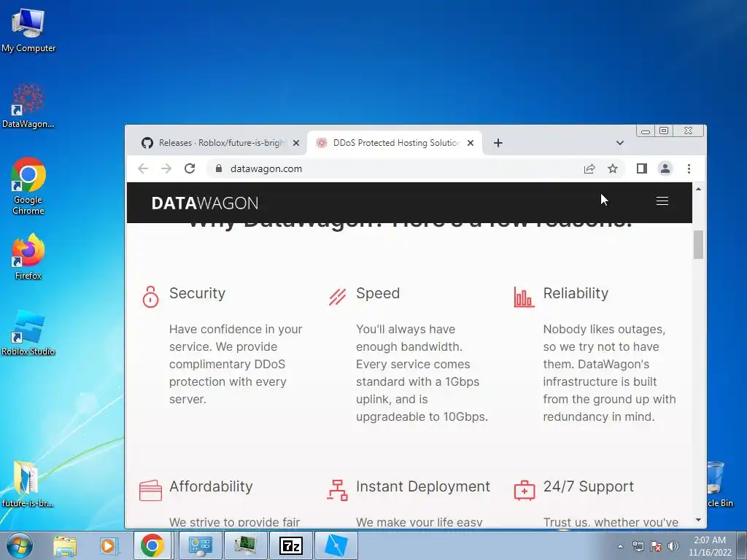
Task: Bookmark this page with the star
Action: pyautogui.click(x=613, y=168)
